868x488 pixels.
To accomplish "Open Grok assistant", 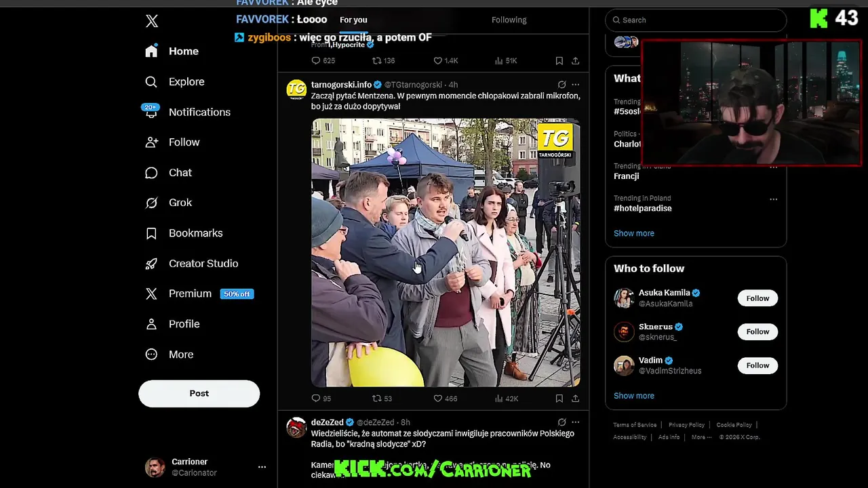I will click(169, 203).
